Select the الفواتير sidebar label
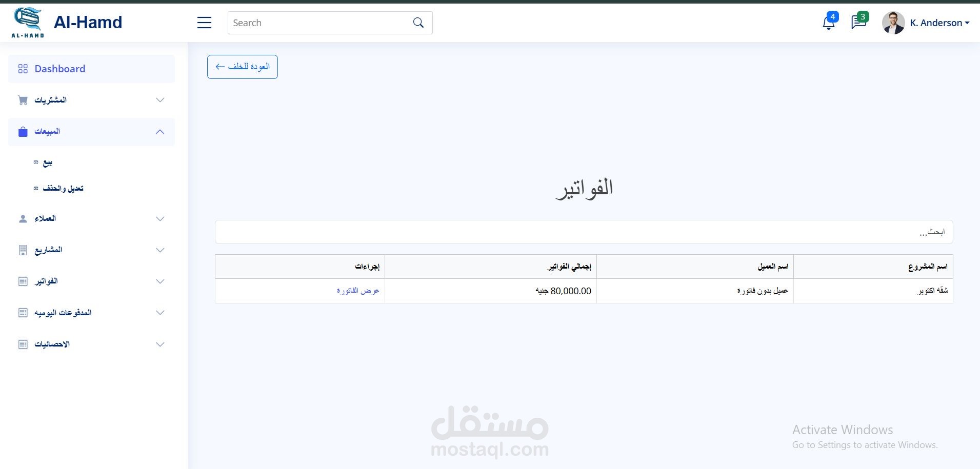The image size is (980, 469). [x=46, y=281]
